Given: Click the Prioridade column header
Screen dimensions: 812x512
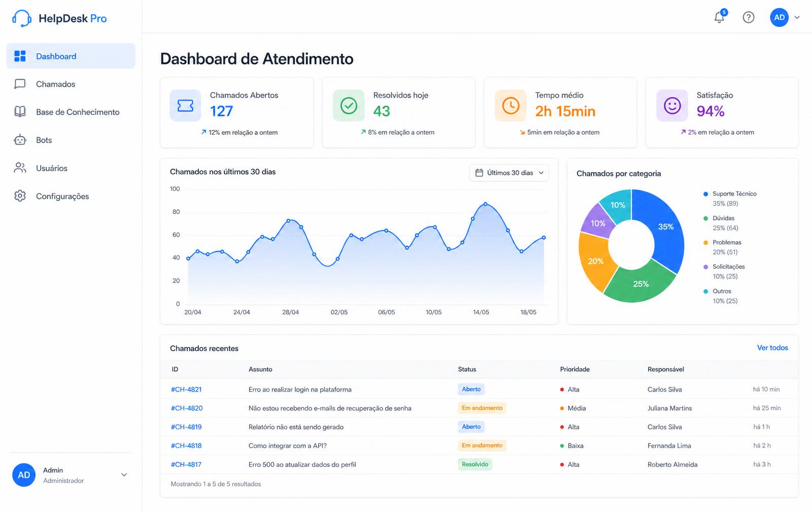Looking at the screenshot, I should pos(574,369).
